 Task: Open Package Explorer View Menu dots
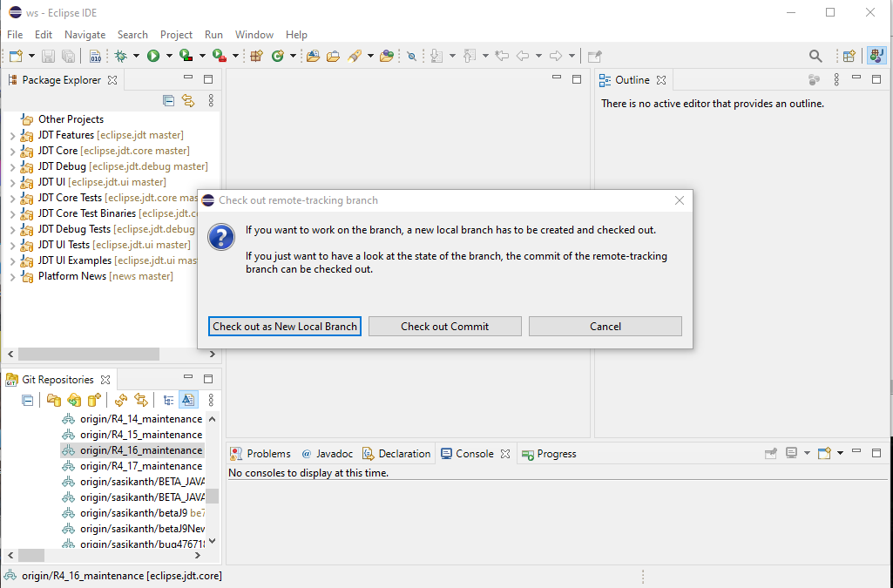click(211, 101)
